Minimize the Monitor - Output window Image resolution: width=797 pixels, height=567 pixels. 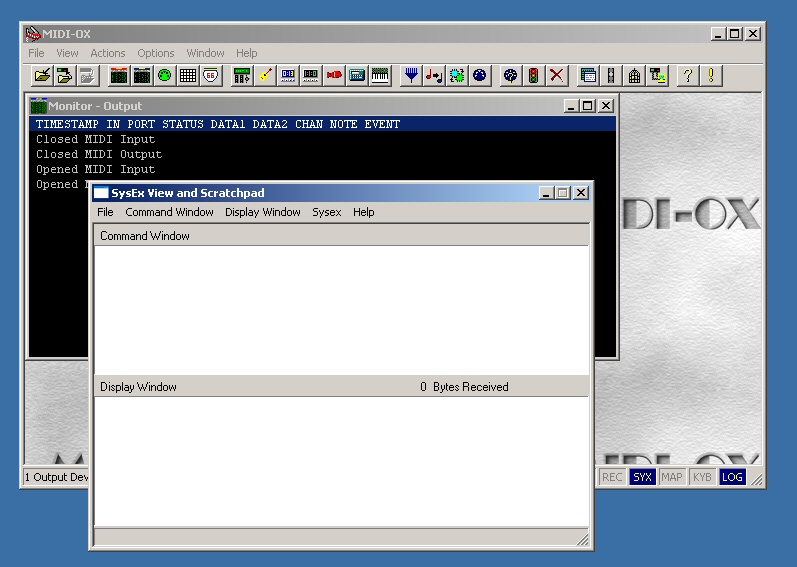coord(571,106)
